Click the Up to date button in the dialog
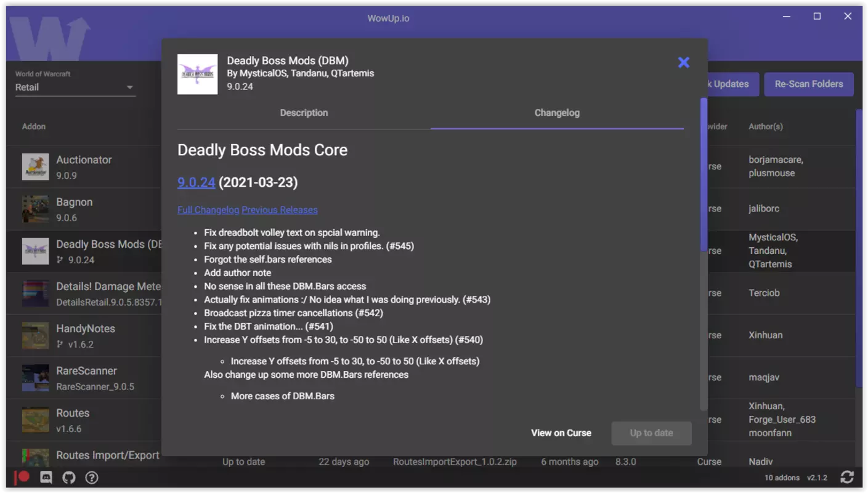868x493 pixels. 651,433
